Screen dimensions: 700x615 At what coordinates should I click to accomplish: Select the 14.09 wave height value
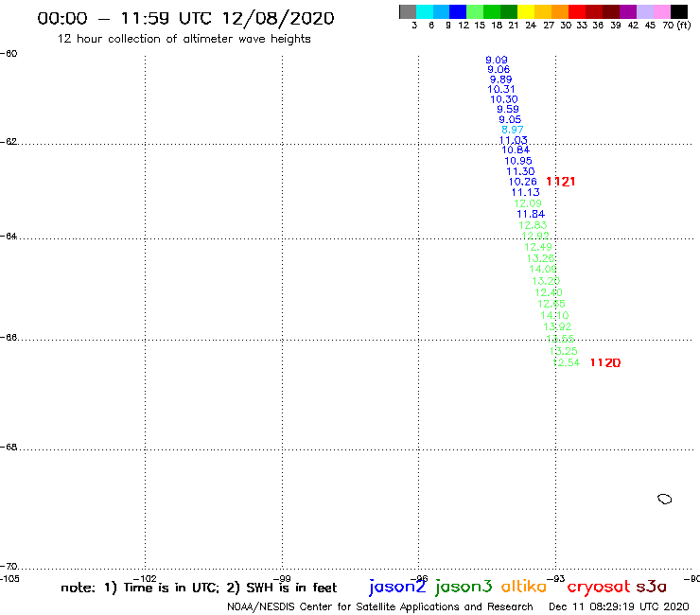point(543,269)
